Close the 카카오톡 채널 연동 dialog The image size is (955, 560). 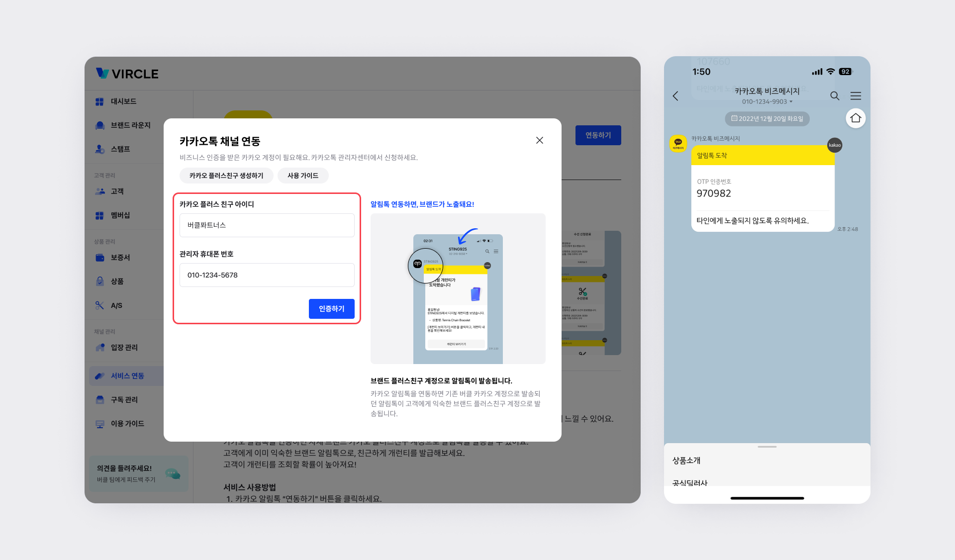tap(539, 140)
